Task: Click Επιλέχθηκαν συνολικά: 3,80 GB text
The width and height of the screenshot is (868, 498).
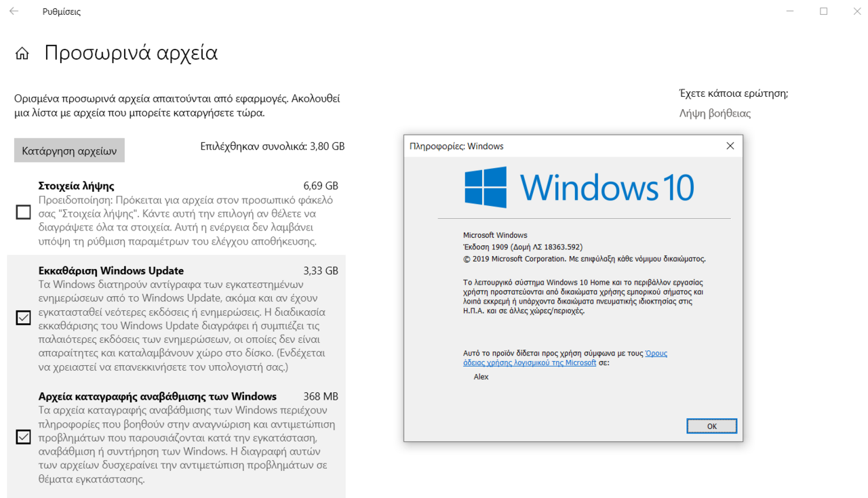Action: coord(273,146)
